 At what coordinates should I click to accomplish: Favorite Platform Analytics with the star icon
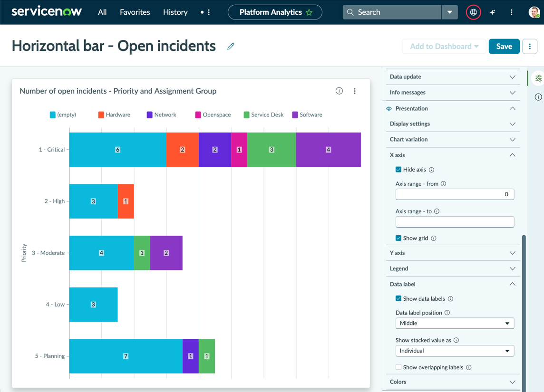point(309,12)
